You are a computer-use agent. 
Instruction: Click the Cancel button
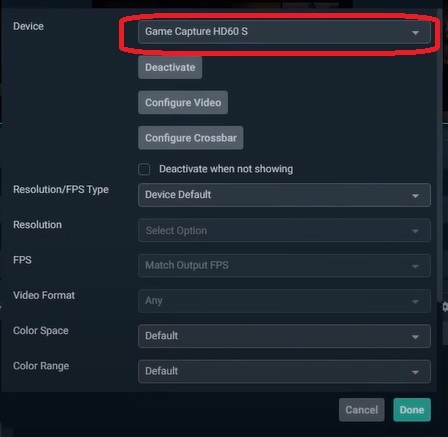362,410
